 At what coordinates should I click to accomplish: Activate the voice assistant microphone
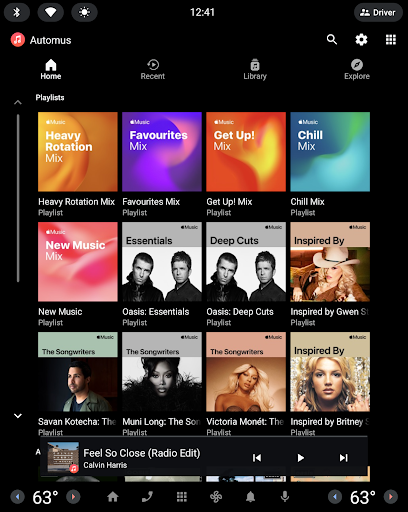pyautogui.click(x=285, y=497)
